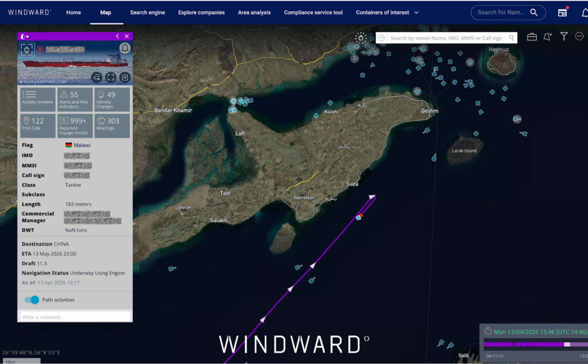Disable the Path activities toggle
Image resolution: width=588 pixels, height=364 pixels.
tap(31, 299)
